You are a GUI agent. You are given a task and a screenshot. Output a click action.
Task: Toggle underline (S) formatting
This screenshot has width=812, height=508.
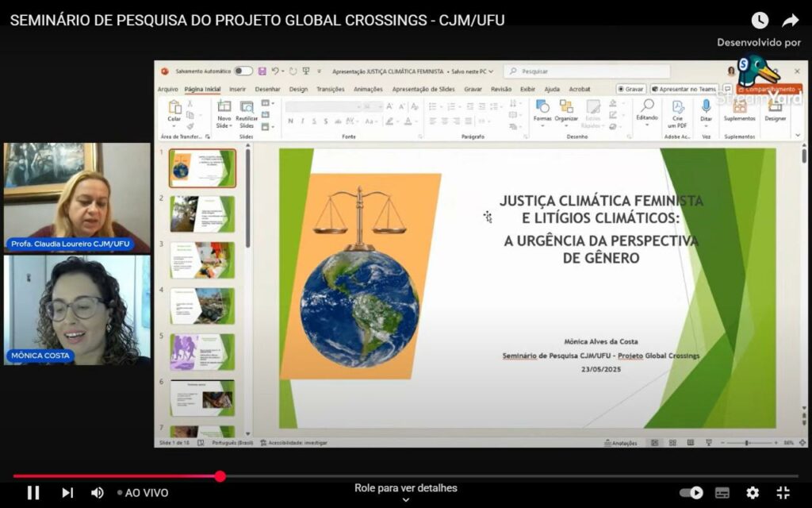point(314,121)
